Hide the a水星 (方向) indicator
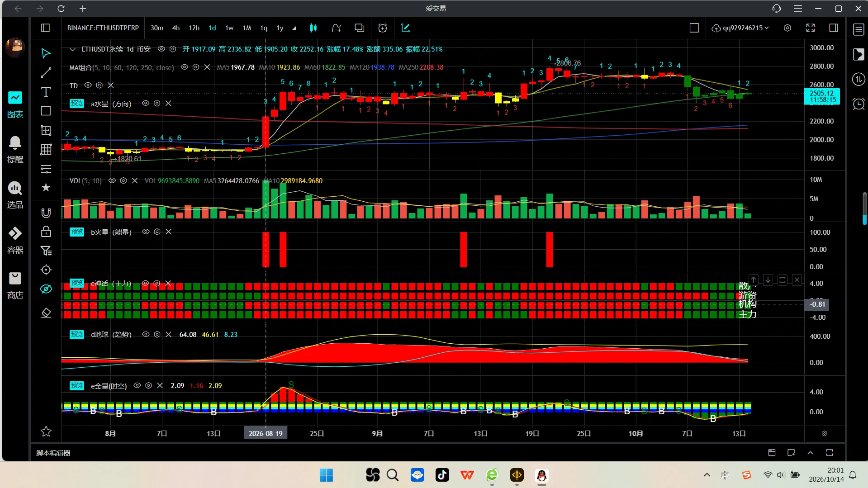The height and width of the screenshot is (488, 868). (146, 104)
